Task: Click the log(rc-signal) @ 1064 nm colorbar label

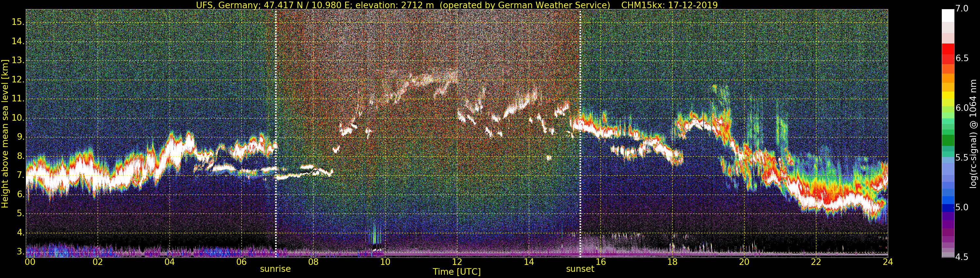Action: click(x=973, y=133)
